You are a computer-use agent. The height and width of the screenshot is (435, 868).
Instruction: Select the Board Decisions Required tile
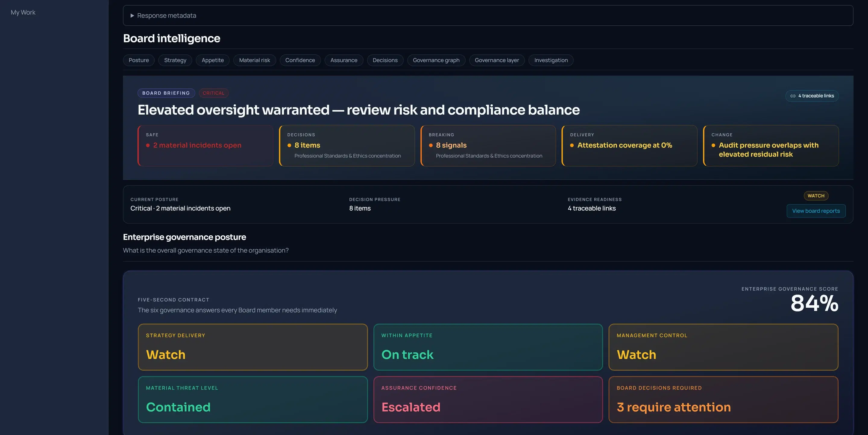pos(723,400)
